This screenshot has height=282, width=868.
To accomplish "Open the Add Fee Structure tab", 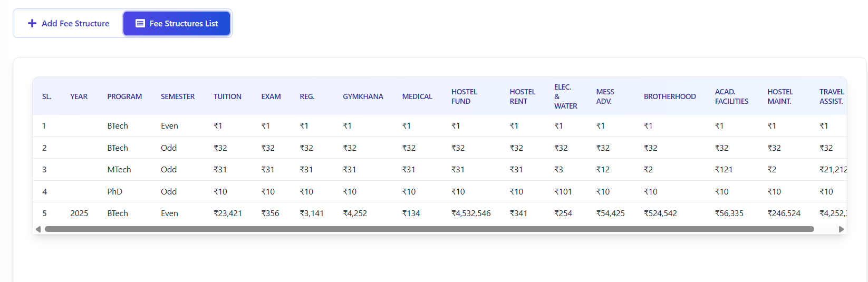I will coord(69,23).
